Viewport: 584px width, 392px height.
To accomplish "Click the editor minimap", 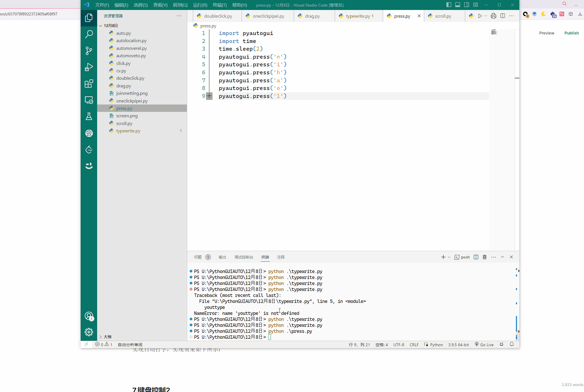I will 494,32.
